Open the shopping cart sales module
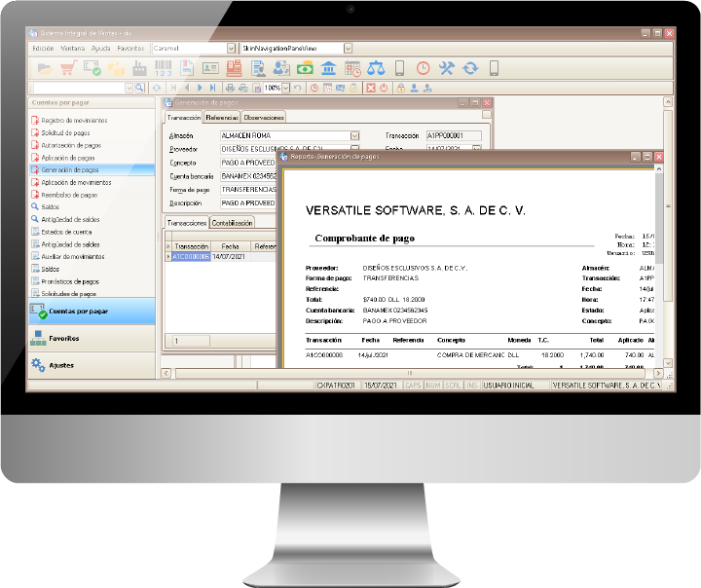The width and height of the screenshot is (701, 588). (69, 68)
